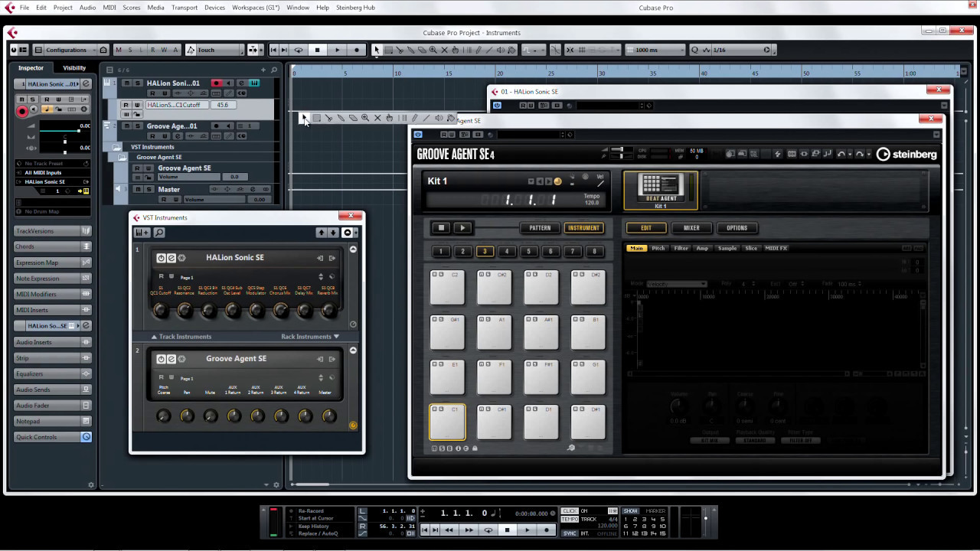Start playback from the main toolbar
This screenshot has height=551, width=980.
click(x=337, y=50)
